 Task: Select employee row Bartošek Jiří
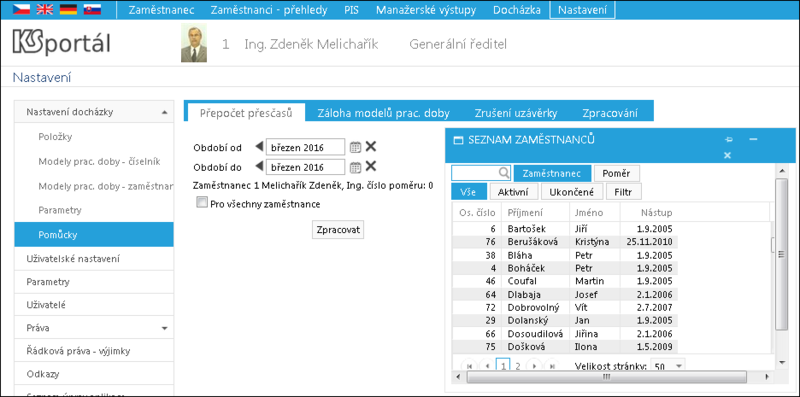point(565,228)
